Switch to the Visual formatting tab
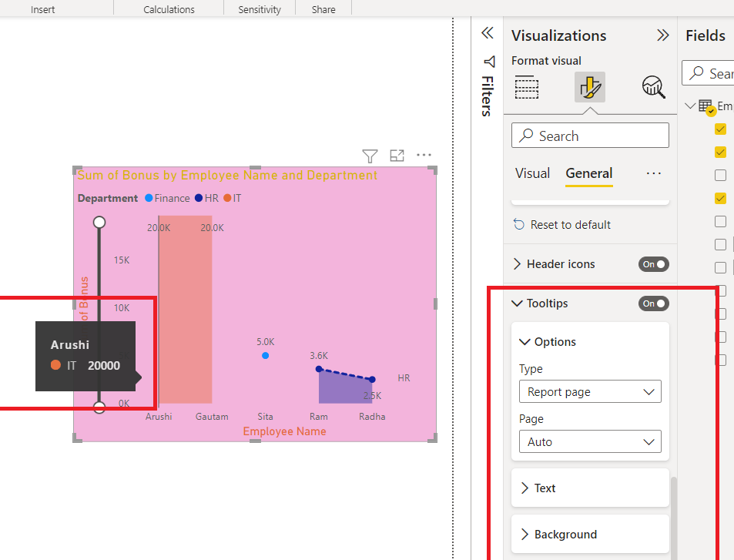The height and width of the screenshot is (560, 734). coord(532,173)
